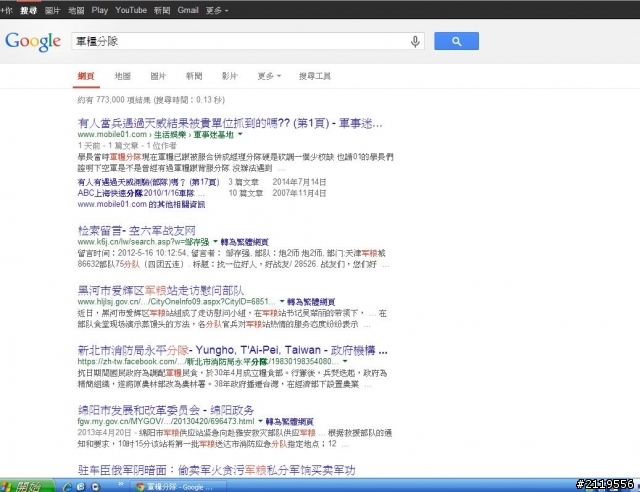This screenshot has height=492, width=640.
Task: Expand the arrow beside the hljlsj.gov.cn URL
Action: click(282, 301)
